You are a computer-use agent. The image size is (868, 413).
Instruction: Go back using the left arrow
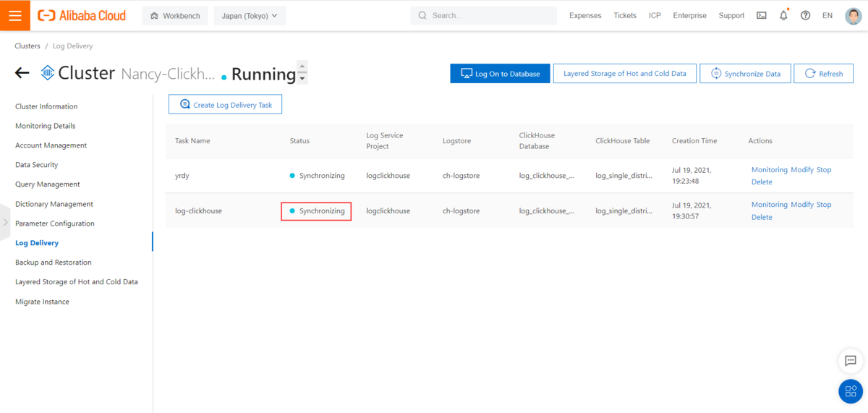(x=22, y=73)
